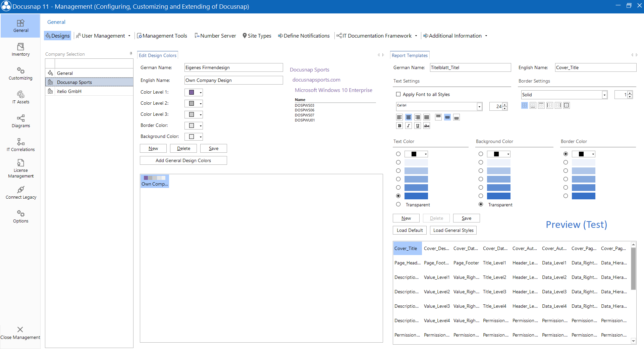Apply strikethrough formatting
The height and width of the screenshot is (349, 644).
pos(427,126)
